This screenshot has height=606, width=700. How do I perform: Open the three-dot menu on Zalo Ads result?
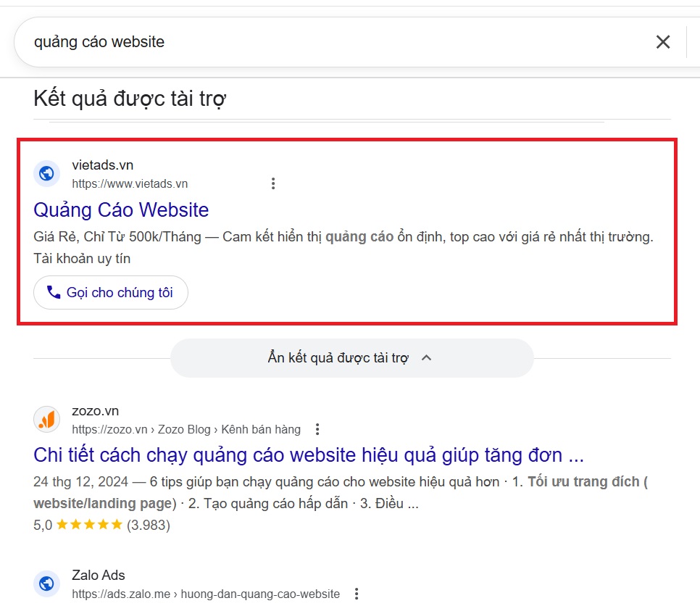(x=356, y=593)
